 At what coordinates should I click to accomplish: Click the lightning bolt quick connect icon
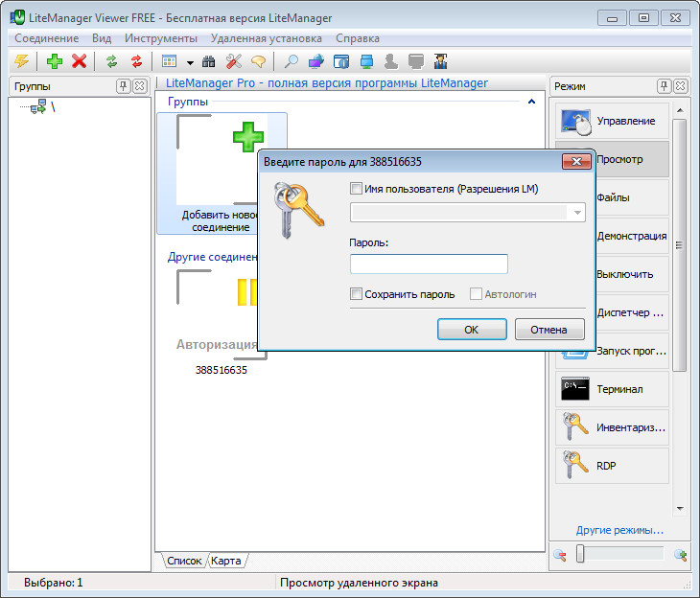tap(21, 61)
